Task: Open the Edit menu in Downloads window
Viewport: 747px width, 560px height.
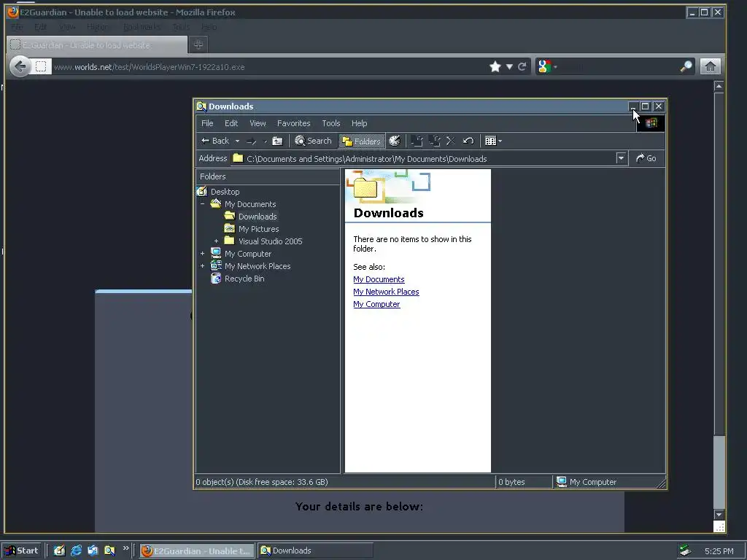Action: coord(231,123)
